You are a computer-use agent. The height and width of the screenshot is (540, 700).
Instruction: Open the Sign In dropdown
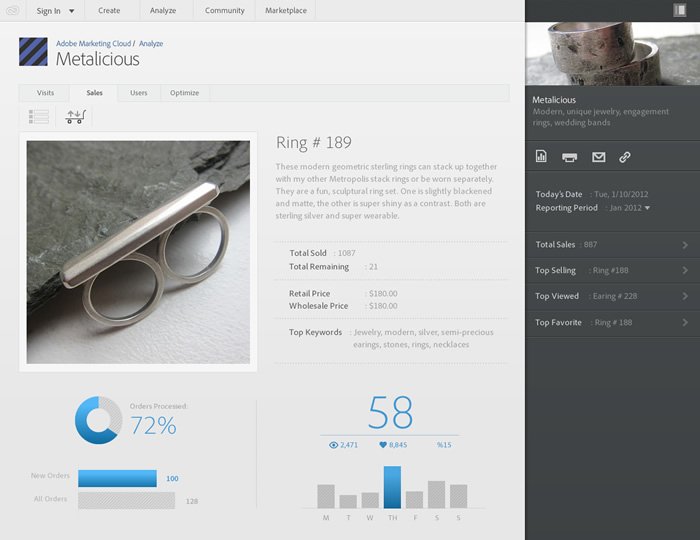tap(54, 10)
